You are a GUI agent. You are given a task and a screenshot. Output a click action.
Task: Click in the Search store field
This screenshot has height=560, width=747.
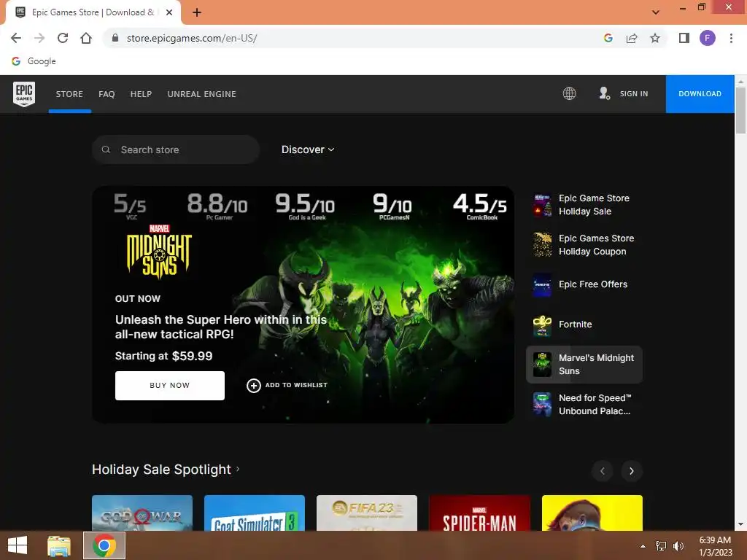tap(176, 149)
